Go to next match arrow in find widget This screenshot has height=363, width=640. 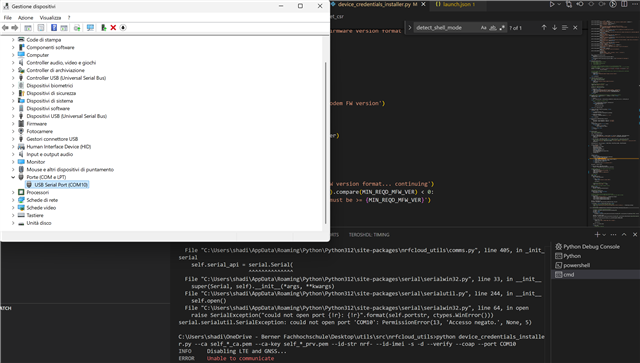point(554,28)
